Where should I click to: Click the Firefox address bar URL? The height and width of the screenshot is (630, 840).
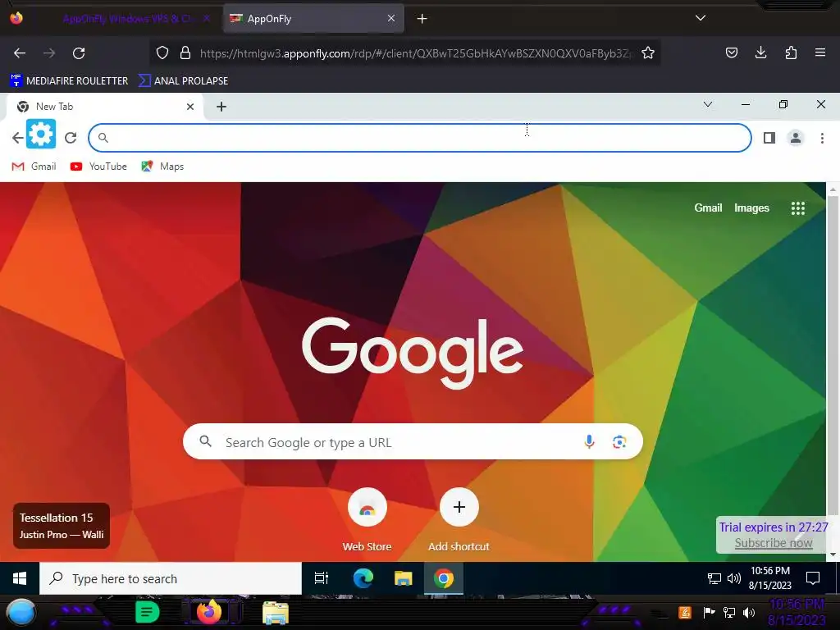[x=415, y=53]
